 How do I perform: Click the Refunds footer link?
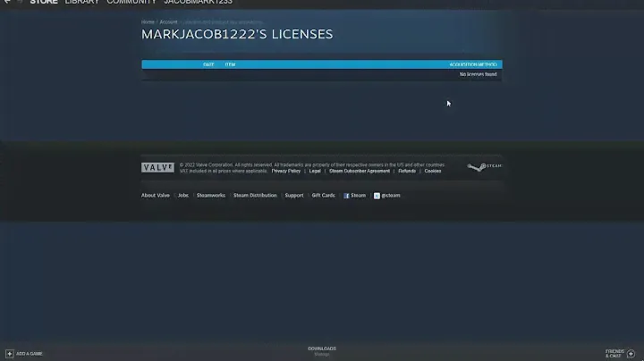click(407, 171)
